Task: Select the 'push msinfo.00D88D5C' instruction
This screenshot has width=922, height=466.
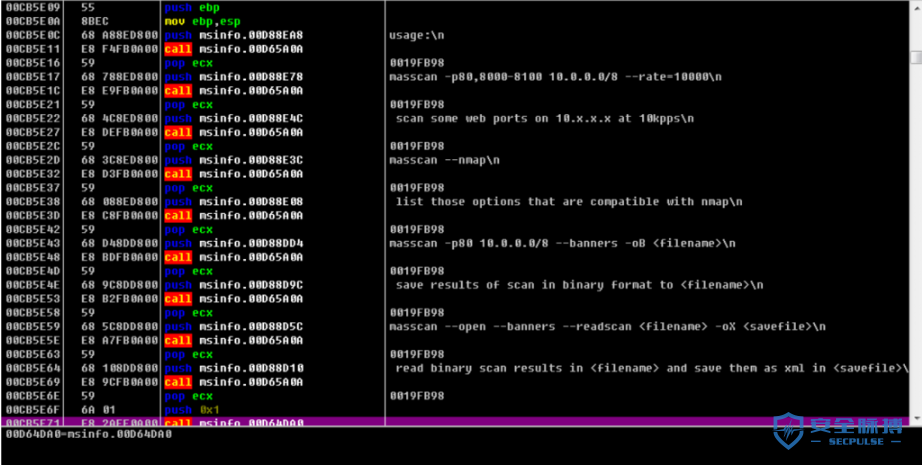Action: 233,327
